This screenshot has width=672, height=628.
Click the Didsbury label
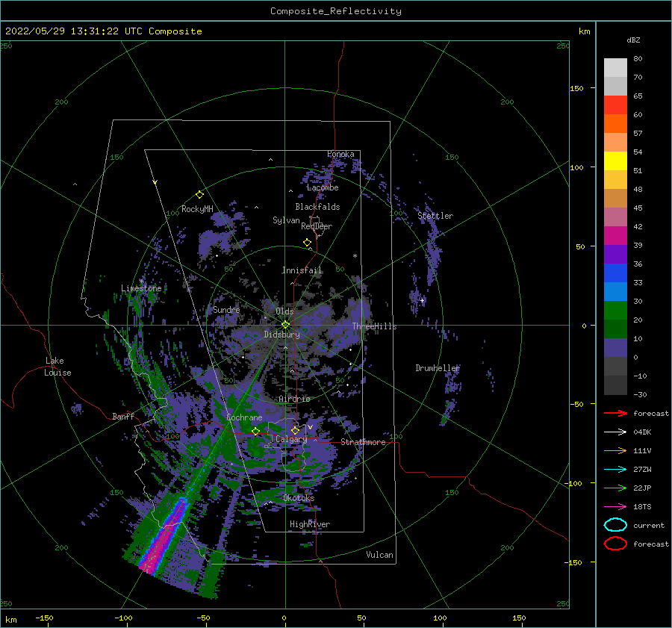click(282, 335)
